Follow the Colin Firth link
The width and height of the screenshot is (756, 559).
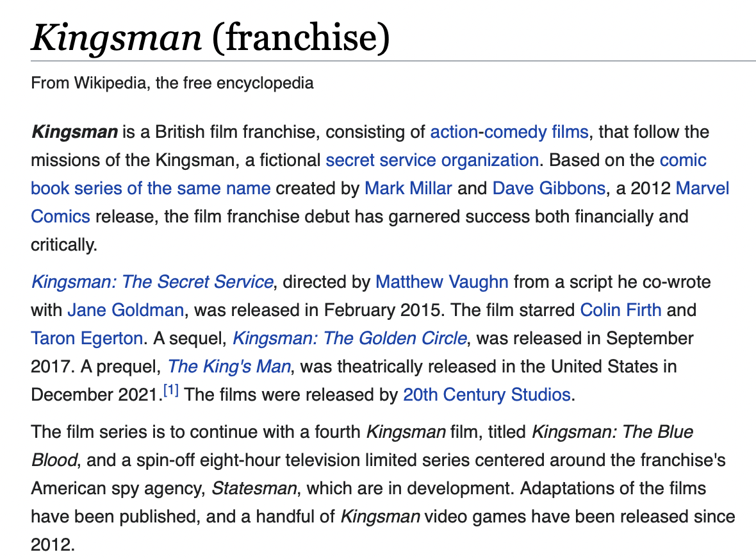click(621, 310)
